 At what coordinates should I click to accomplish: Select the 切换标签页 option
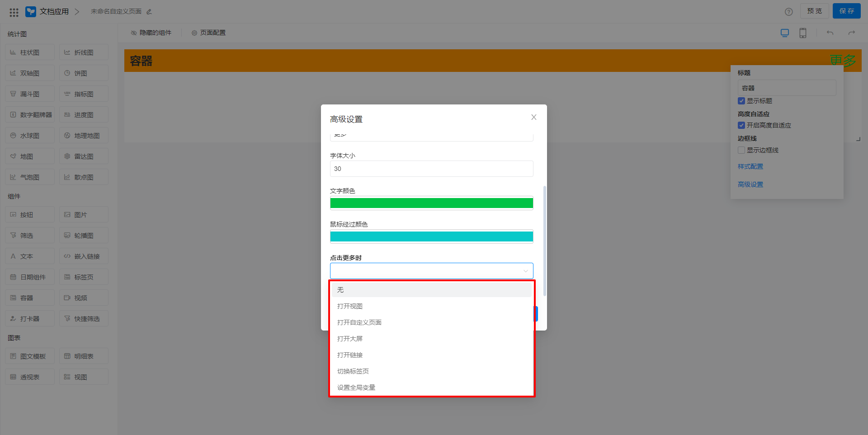353,371
